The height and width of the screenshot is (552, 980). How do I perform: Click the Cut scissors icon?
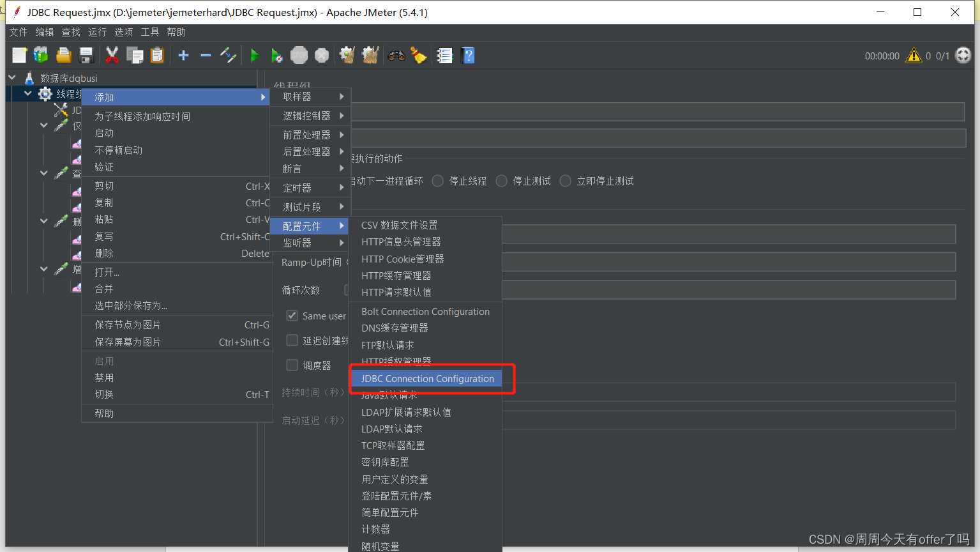[x=112, y=56]
